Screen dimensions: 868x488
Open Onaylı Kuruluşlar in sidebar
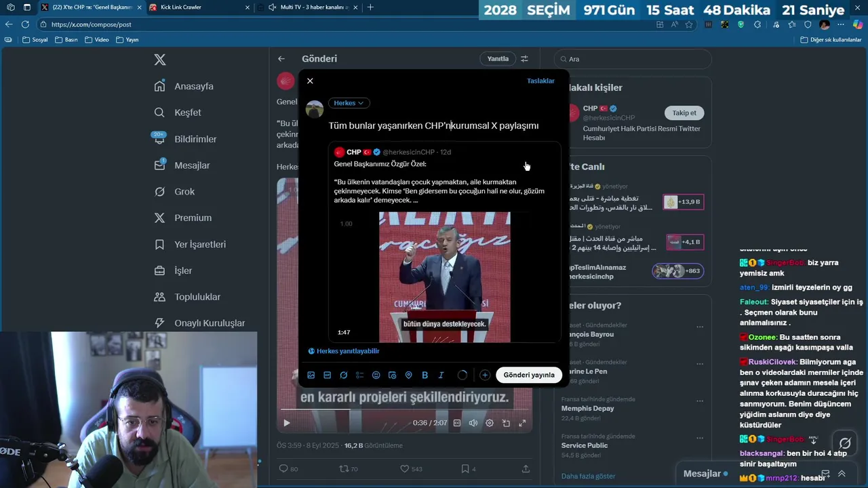pyautogui.click(x=200, y=323)
